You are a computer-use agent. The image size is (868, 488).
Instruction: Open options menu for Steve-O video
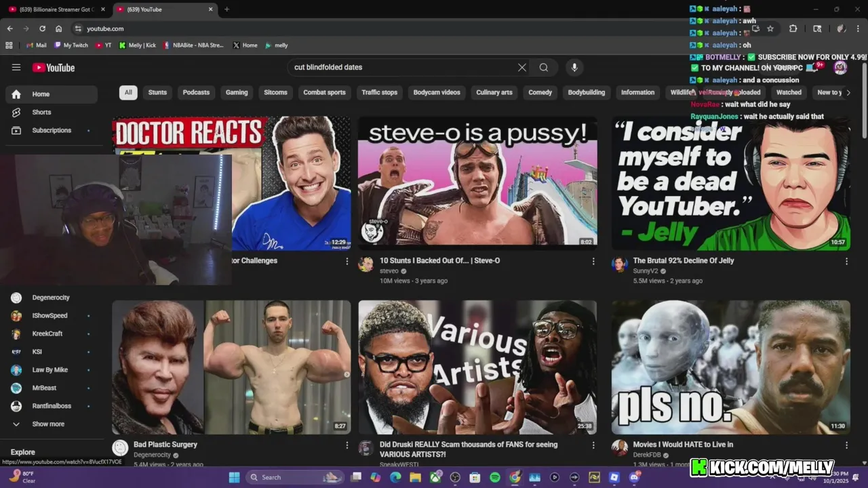point(593,261)
